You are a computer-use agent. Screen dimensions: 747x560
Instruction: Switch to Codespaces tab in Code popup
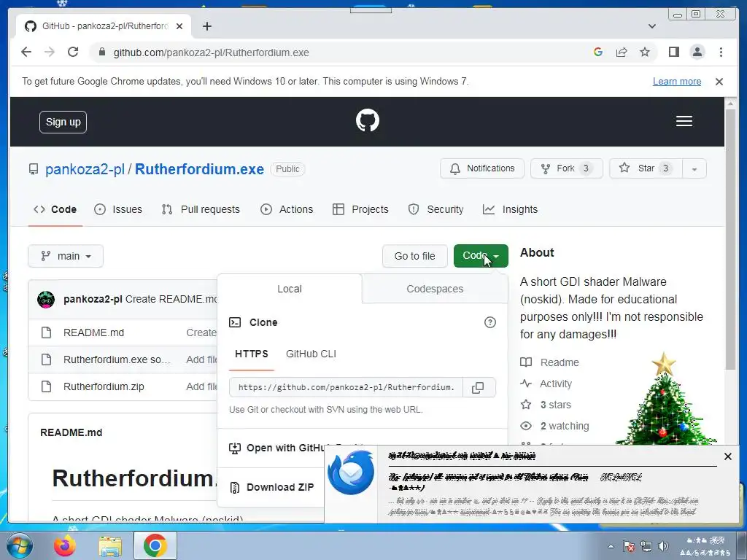[435, 289]
